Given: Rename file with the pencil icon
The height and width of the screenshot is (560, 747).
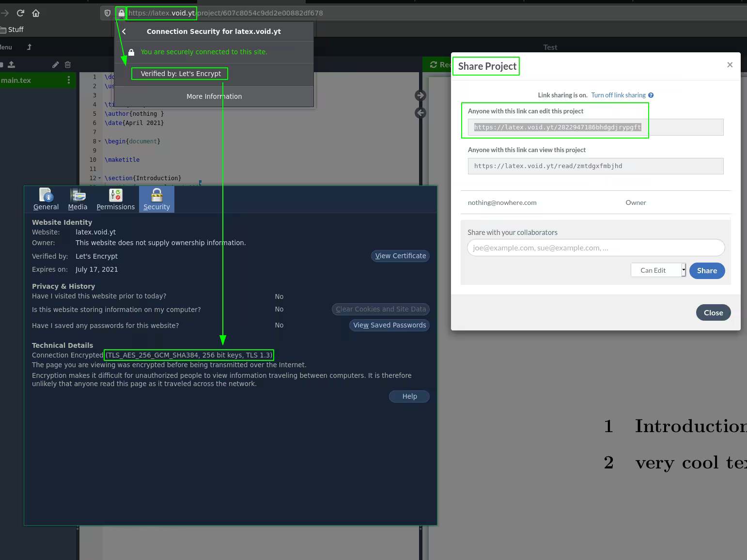Looking at the screenshot, I should [56, 64].
